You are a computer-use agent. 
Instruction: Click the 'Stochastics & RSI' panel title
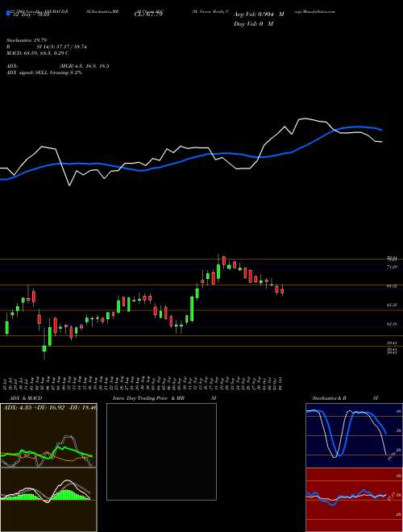tap(345, 398)
